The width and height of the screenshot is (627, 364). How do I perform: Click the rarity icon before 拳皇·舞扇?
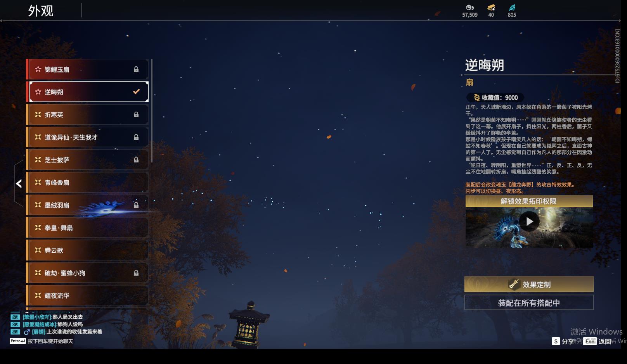(x=38, y=228)
